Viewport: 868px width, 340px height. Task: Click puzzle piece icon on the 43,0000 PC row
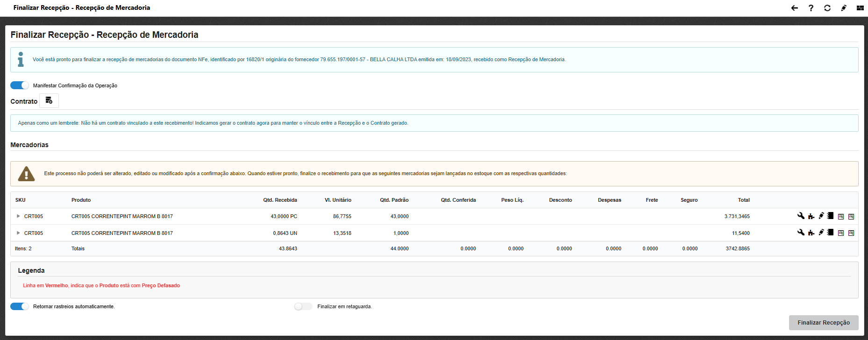[811, 216]
